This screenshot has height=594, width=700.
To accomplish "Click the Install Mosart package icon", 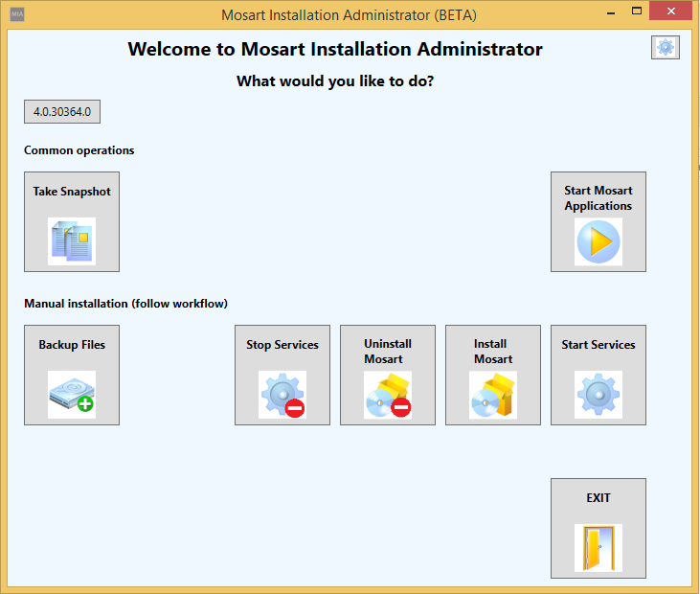I will tap(493, 395).
